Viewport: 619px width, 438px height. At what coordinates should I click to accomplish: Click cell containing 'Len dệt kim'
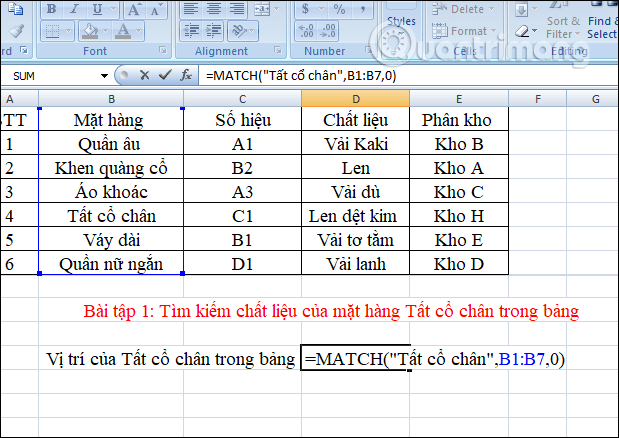pyautogui.click(x=356, y=216)
